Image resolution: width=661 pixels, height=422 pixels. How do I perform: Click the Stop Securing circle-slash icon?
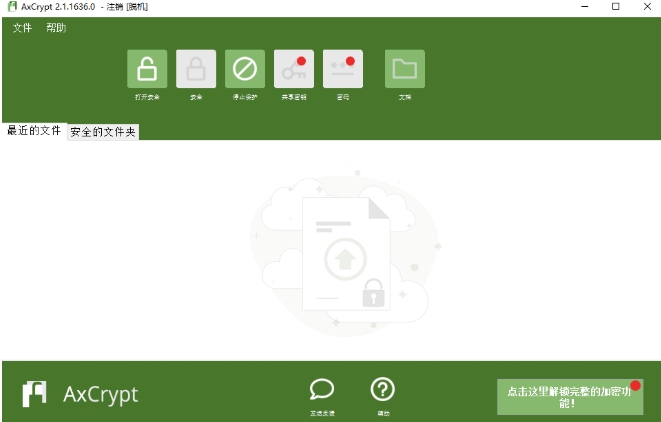coord(245,69)
